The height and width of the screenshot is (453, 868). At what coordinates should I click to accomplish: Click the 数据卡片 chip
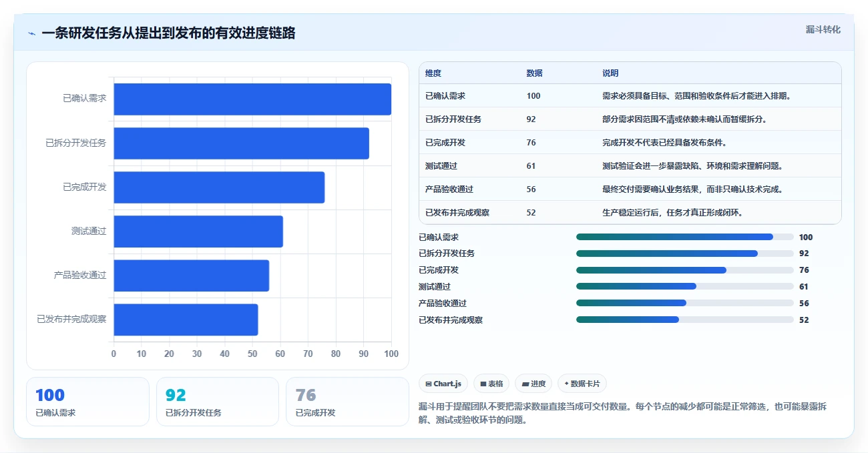coord(582,384)
